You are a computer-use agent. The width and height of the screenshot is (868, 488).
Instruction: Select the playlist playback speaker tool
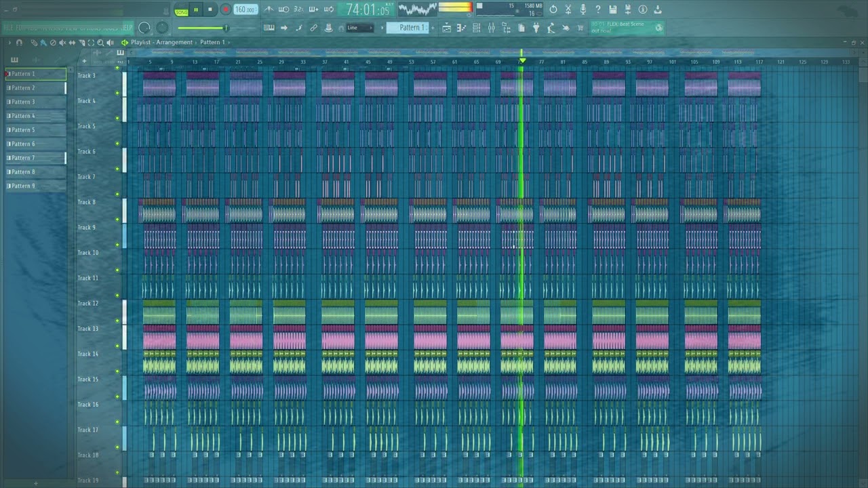tap(110, 42)
